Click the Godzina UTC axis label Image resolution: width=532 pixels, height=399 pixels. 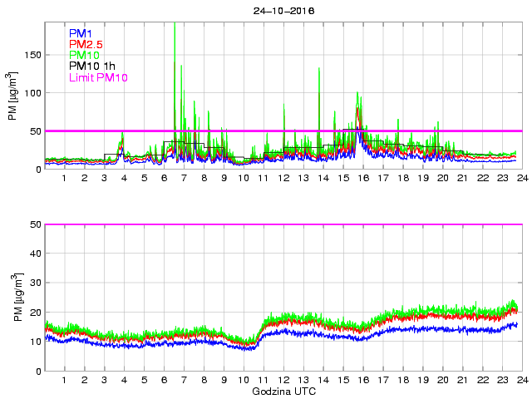282,391
